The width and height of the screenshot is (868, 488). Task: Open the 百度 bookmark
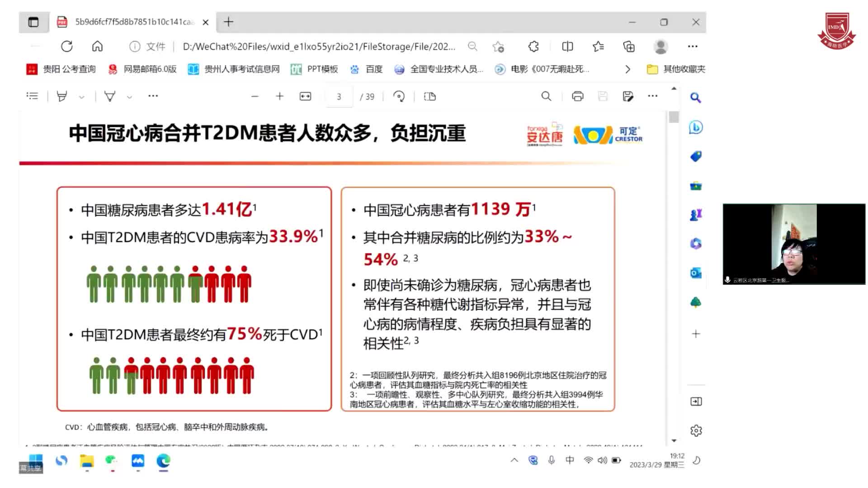tap(367, 69)
